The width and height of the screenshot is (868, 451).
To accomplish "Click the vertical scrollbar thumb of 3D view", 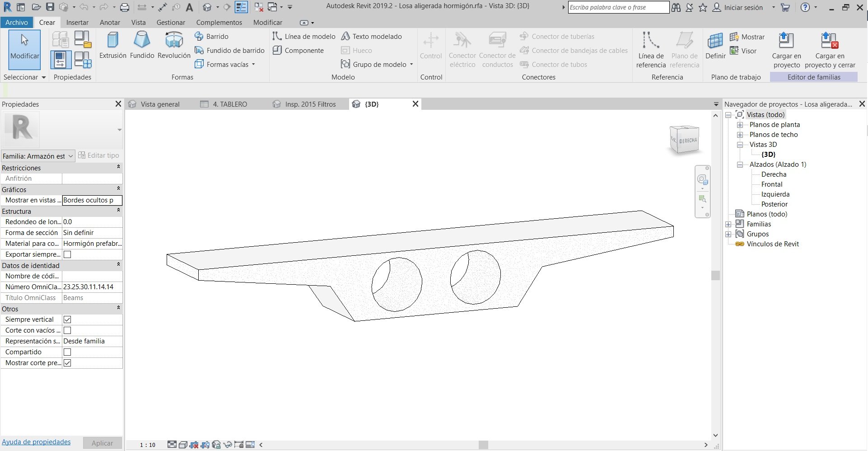I will point(715,275).
